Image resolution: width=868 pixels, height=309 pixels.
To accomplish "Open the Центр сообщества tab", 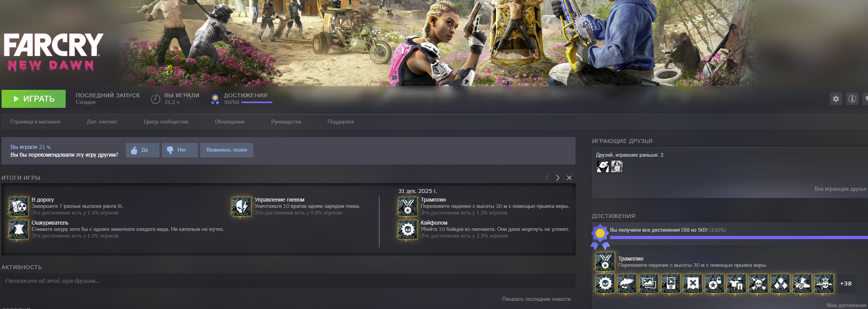I will click(166, 122).
